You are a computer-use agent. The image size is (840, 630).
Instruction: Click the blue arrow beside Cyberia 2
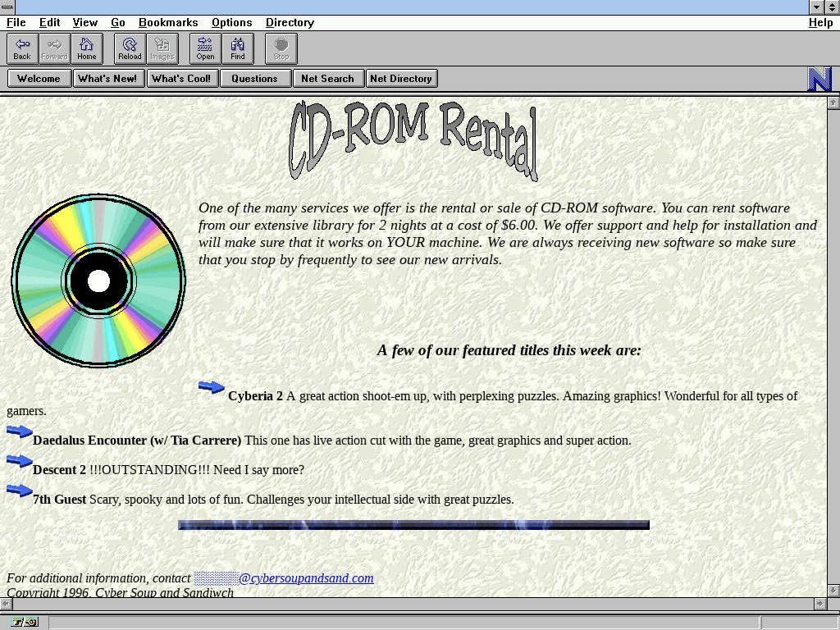211,387
